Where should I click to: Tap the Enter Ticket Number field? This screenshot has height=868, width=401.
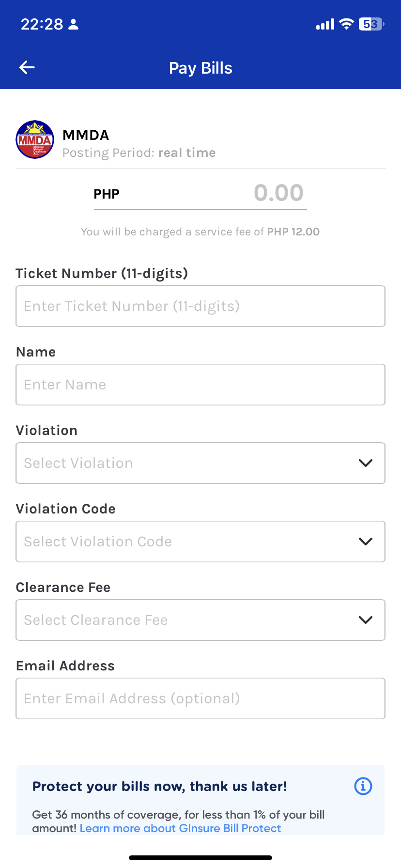(200, 306)
